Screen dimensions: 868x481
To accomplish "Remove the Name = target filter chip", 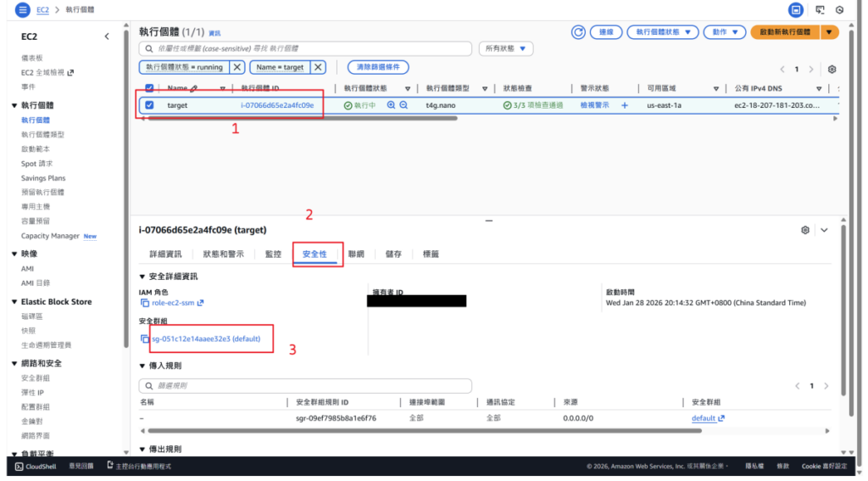I will click(x=318, y=67).
